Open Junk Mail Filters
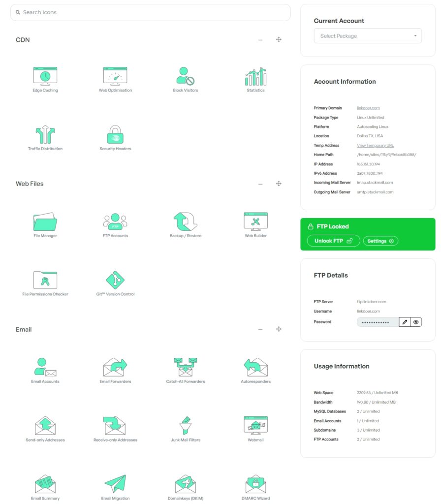441x504 pixels. [186, 426]
